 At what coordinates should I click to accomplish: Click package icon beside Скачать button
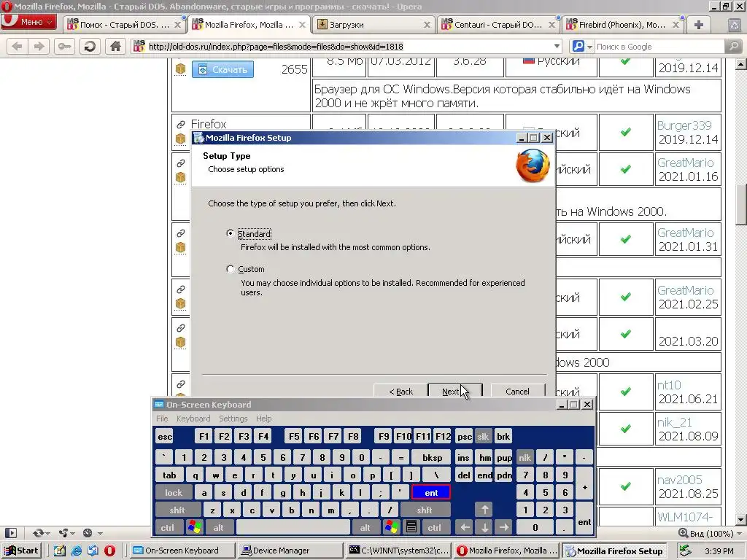[x=180, y=69]
